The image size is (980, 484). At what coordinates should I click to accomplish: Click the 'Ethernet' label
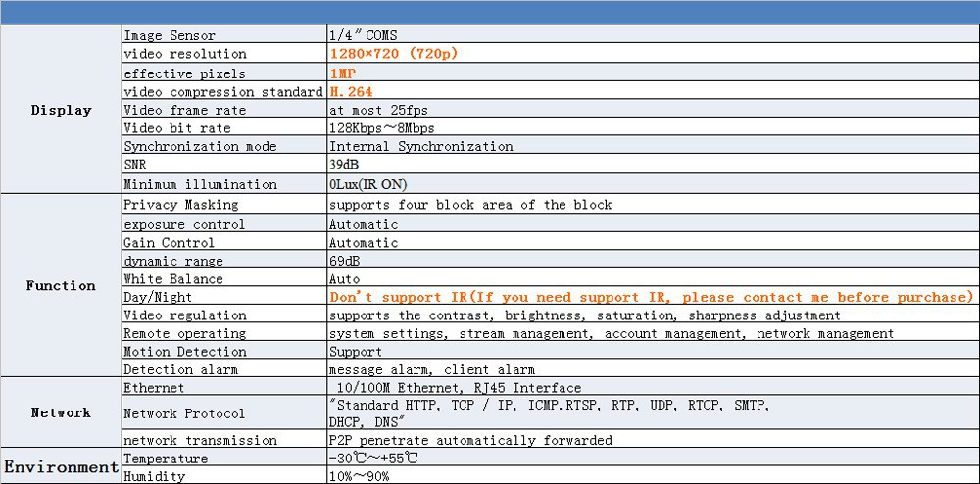coord(154,388)
